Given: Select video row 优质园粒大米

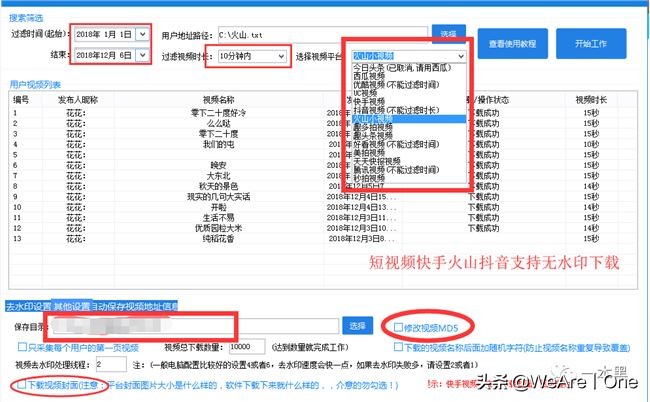Looking at the screenshot, I should click(x=218, y=228).
